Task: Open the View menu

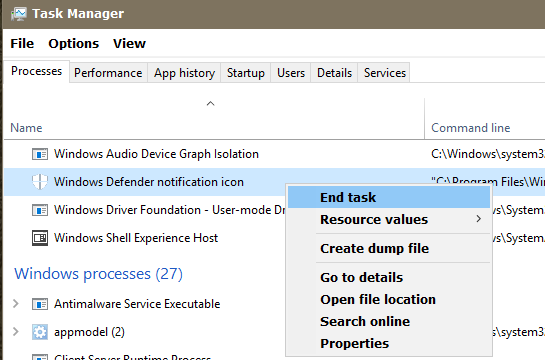Action: pyautogui.click(x=129, y=43)
